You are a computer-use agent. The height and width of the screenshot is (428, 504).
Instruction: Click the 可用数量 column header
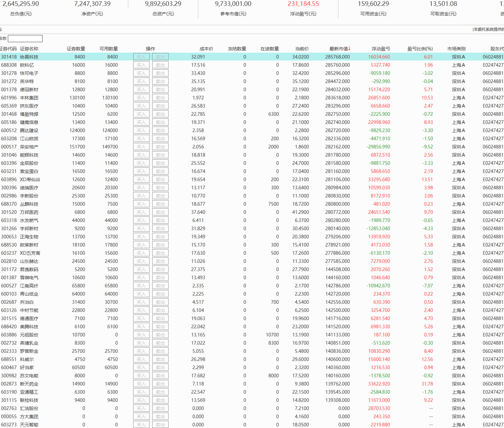pos(109,49)
